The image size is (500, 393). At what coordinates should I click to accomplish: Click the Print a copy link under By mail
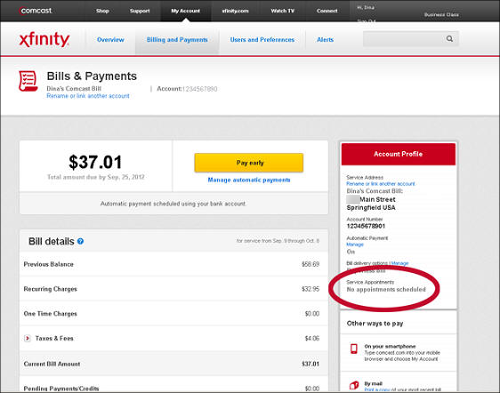(x=377, y=389)
